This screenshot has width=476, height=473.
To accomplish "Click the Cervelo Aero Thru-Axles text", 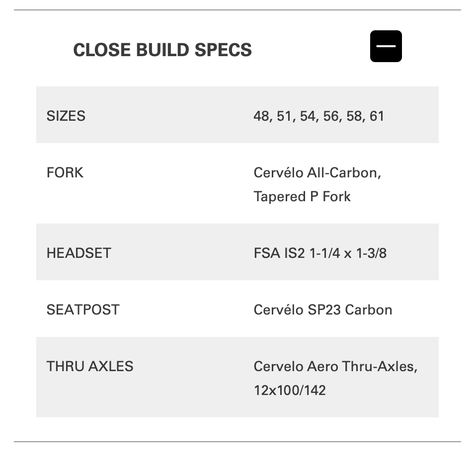I will [x=335, y=367].
